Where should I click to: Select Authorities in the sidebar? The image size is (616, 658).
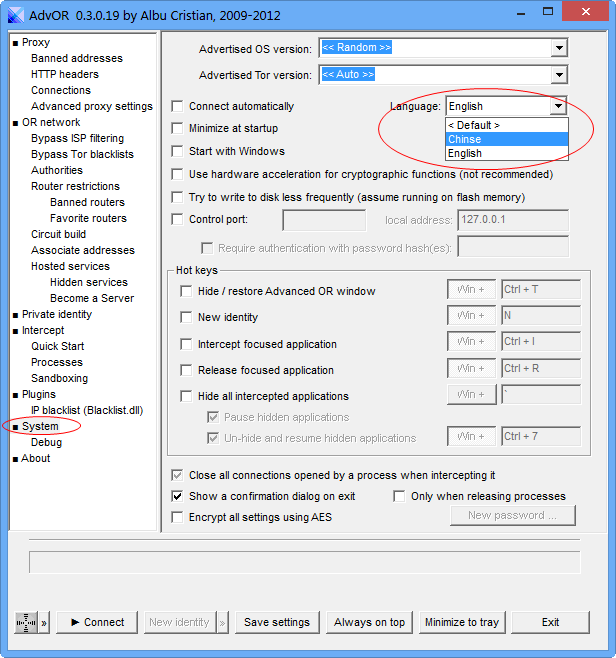tap(57, 170)
